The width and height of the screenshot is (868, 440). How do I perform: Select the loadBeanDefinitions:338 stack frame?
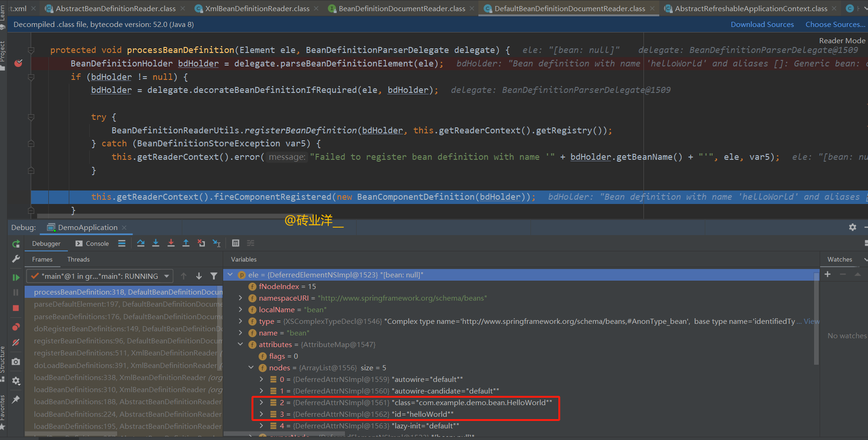pyautogui.click(x=124, y=377)
